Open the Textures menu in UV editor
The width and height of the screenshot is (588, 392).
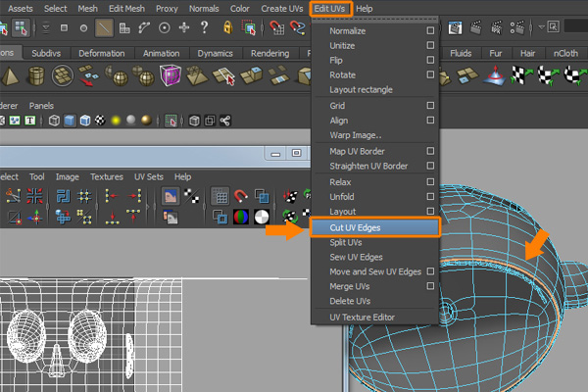coord(107,176)
